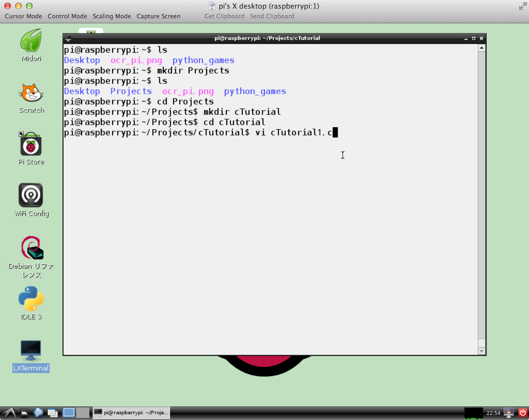Click the red power button in taskbar
Viewport: 529px width, 420px height.
pos(522,413)
